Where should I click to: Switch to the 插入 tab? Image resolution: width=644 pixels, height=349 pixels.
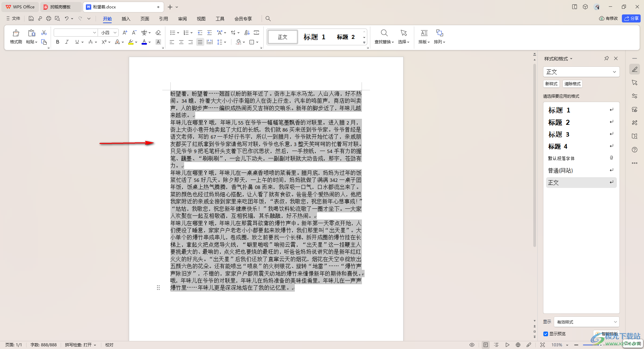(126, 19)
